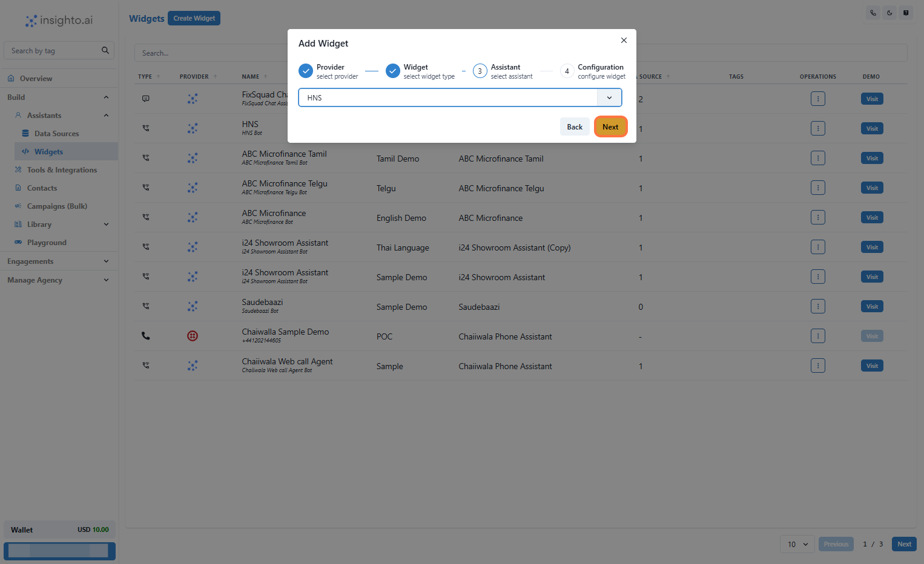
Task: Go to next page of widgets table
Action: pos(904,544)
